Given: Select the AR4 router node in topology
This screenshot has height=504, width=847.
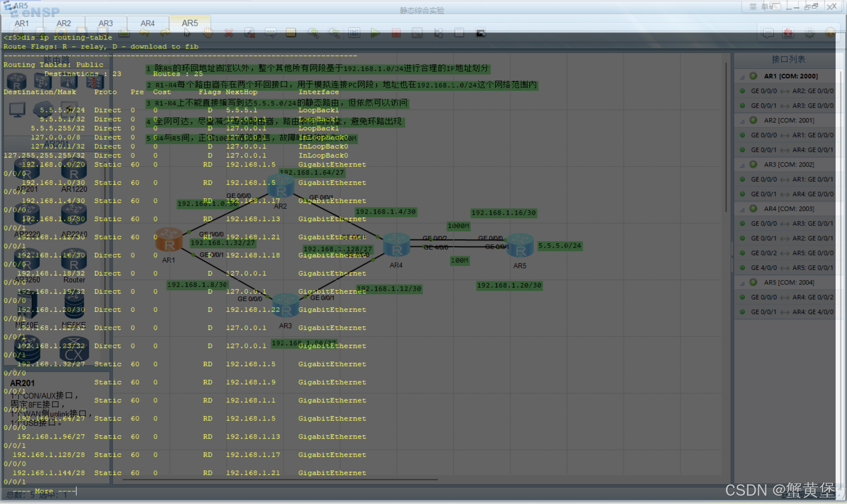Looking at the screenshot, I should [x=396, y=245].
